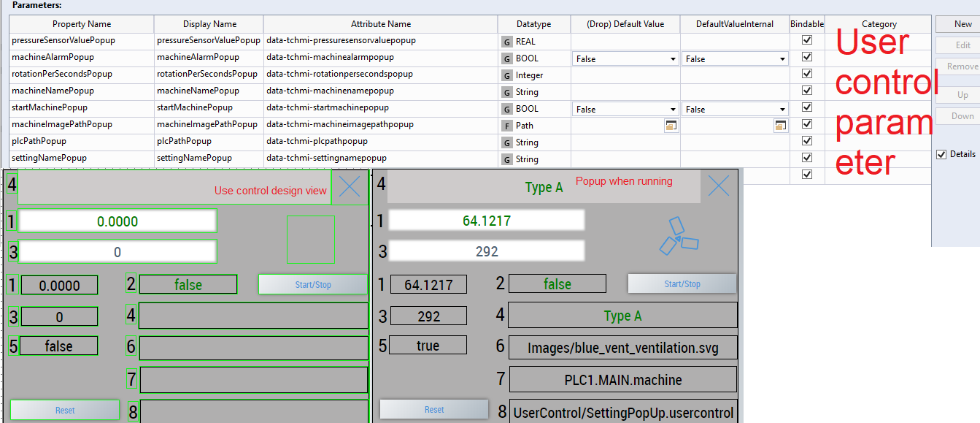Expand the default value dropdown for startMachinePopup

673,109
